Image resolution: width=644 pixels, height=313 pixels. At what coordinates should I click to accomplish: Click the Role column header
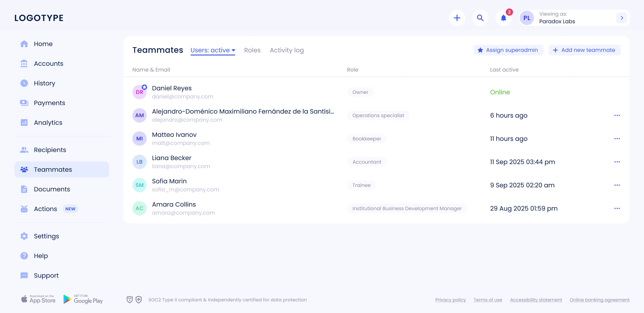click(353, 70)
